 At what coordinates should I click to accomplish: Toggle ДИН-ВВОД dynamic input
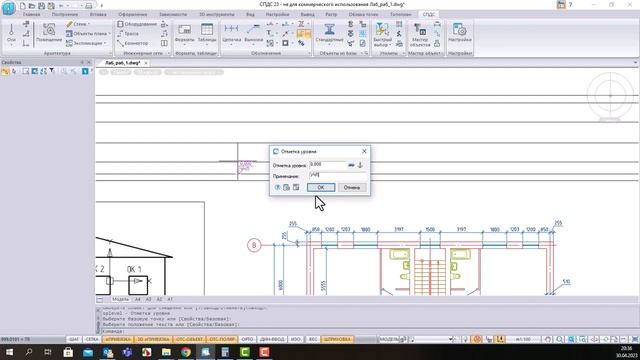pos(272,339)
